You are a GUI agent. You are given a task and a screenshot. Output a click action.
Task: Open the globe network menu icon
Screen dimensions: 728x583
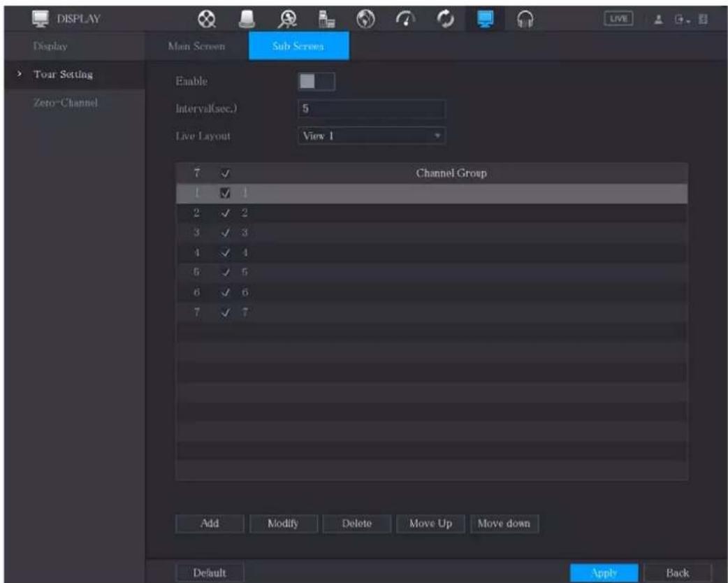pyautogui.click(x=365, y=19)
